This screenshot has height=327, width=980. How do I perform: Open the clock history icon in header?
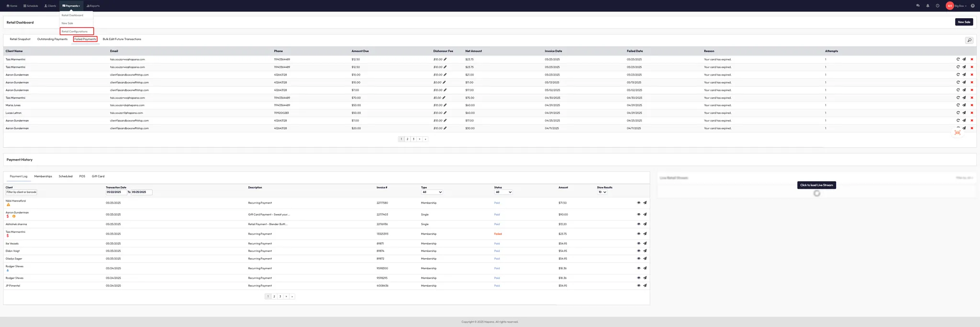pyautogui.click(x=937, y=6)
